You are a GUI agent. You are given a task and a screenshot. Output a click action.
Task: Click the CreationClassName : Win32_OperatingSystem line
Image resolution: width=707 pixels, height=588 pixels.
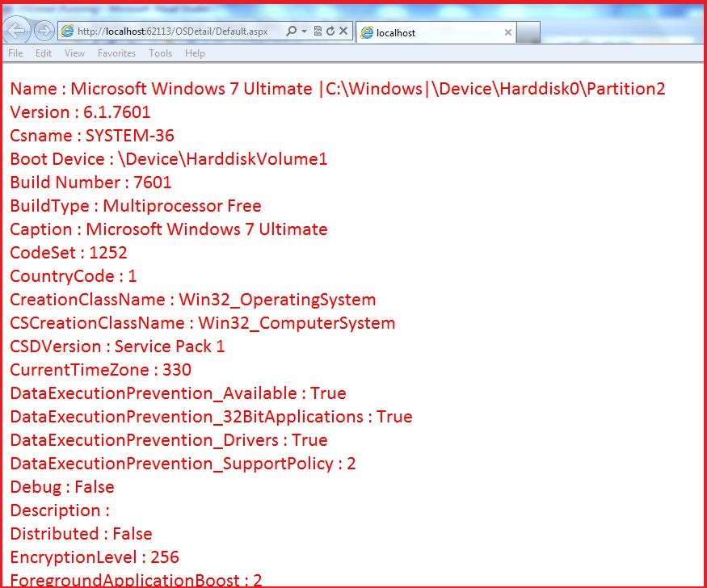(193, 300)
